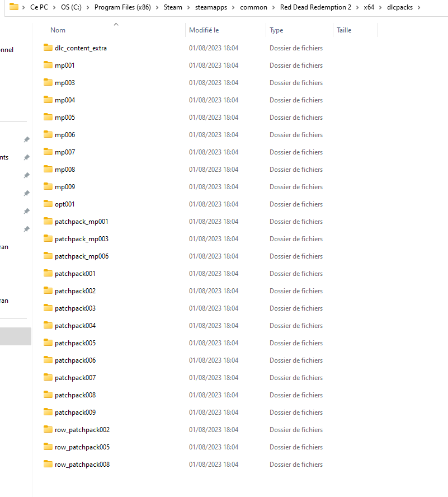Click the patchpack009 folder icon

[x=48, y=412]
